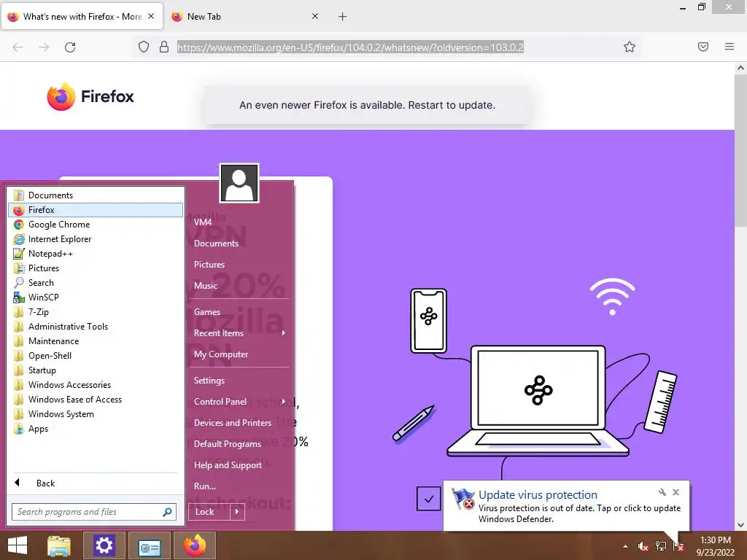Open Run... dialog entry
This screenshot has width=747, height=560.
239,486
